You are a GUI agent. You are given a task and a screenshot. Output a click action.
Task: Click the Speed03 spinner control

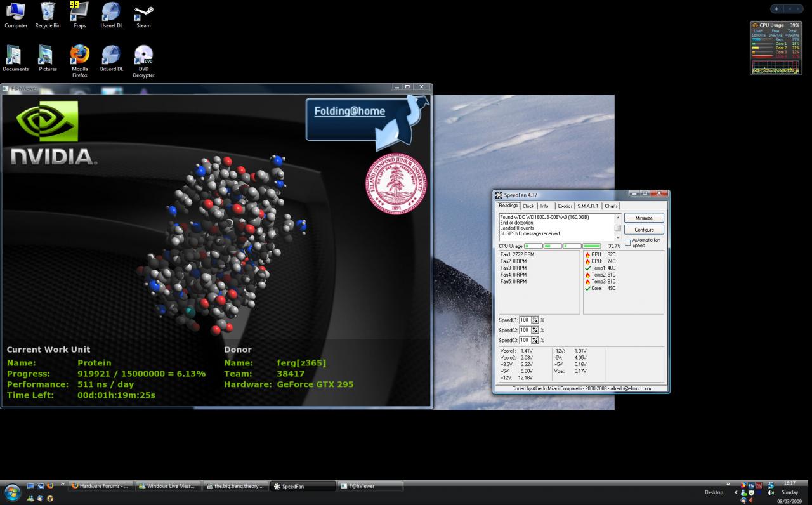pyautogui.click(x=535, y=341)
